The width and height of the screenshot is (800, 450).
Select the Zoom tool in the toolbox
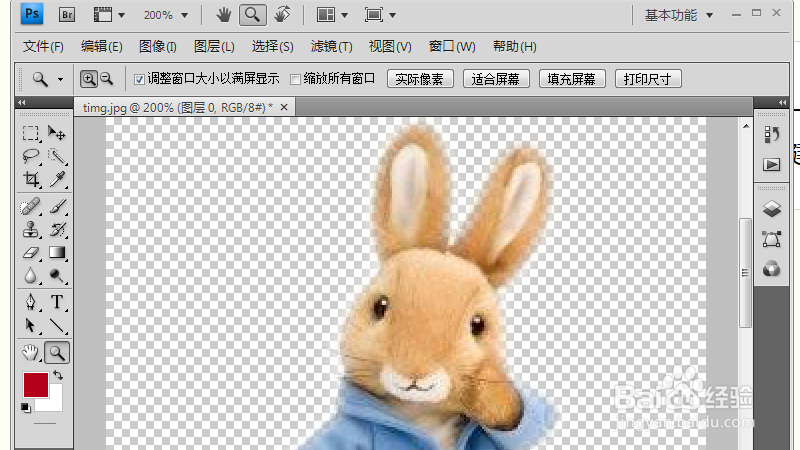[x=57, y=353]
